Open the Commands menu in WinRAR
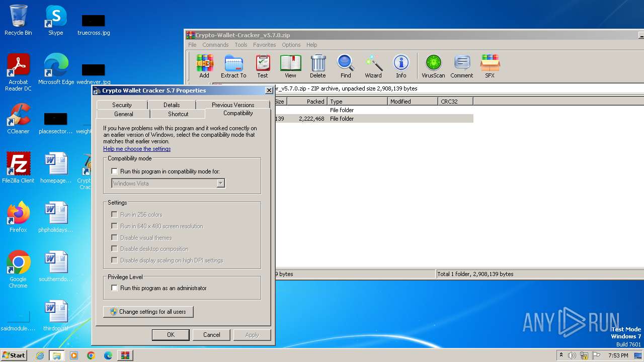This screenshot has height=362, width=644. coord(215,45)
